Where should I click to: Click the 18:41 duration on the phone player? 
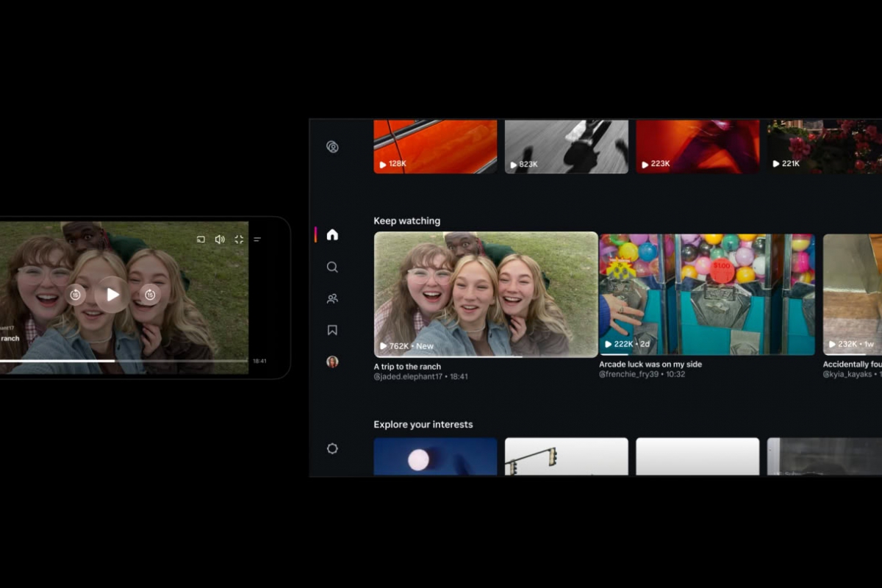[x=259, y=361]
